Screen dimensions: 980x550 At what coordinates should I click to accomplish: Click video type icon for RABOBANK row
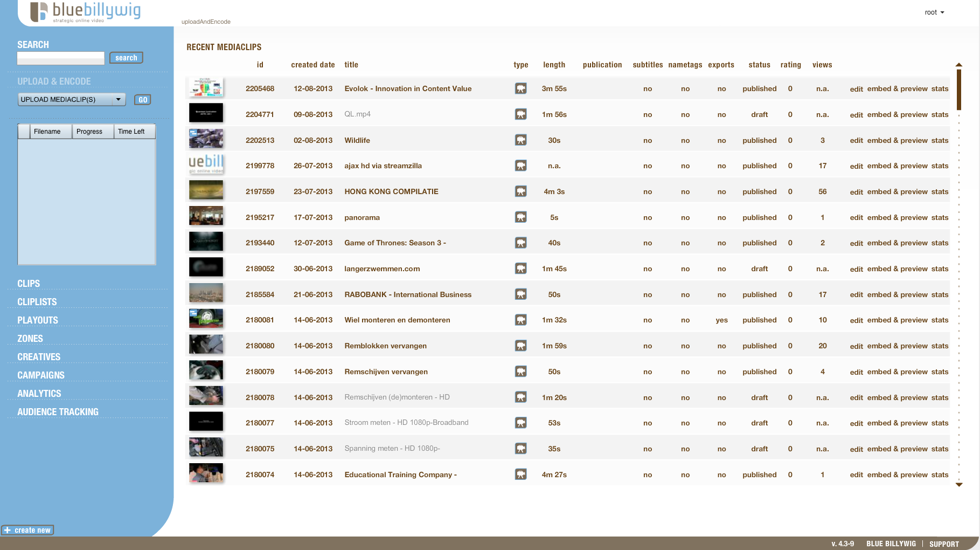tap(520, 294)
